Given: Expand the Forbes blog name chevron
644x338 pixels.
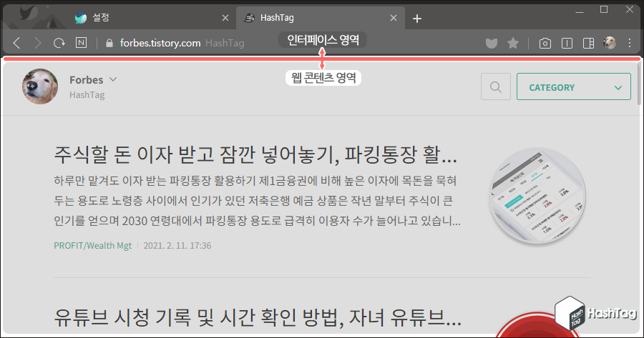Looking at the screenshot, I should coord(113,79).
